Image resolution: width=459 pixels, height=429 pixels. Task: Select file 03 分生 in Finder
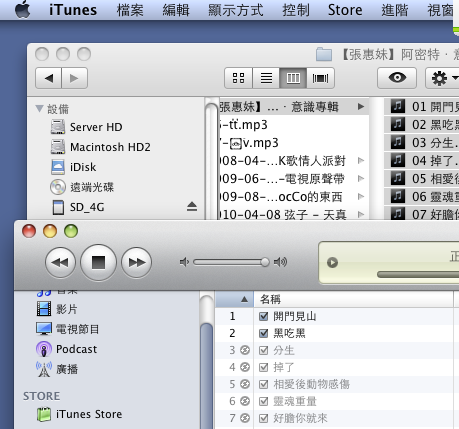[x=422, y=143]
